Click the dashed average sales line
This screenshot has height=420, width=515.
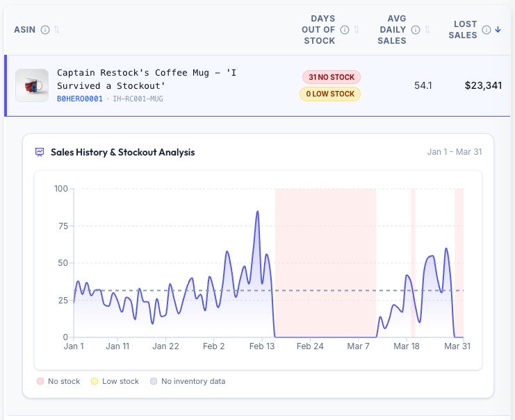(269, 291)
